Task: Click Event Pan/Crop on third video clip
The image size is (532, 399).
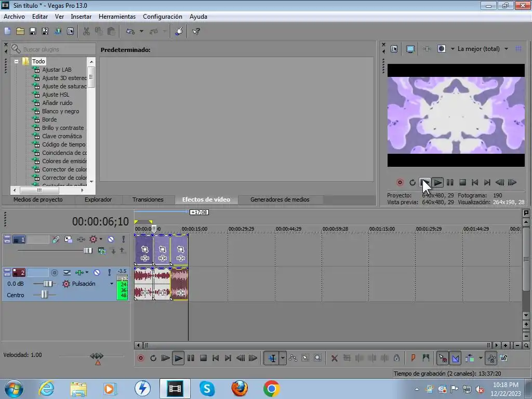Action: pos(180,250)
